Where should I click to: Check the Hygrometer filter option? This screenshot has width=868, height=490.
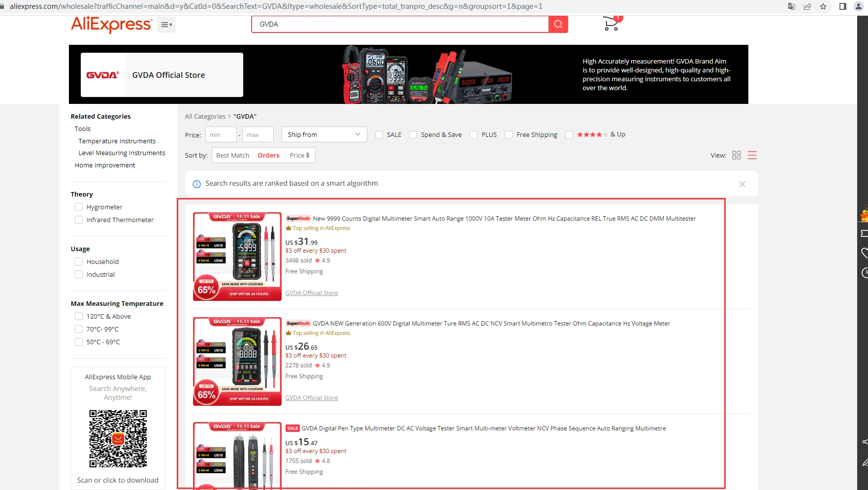pos(79,207)
